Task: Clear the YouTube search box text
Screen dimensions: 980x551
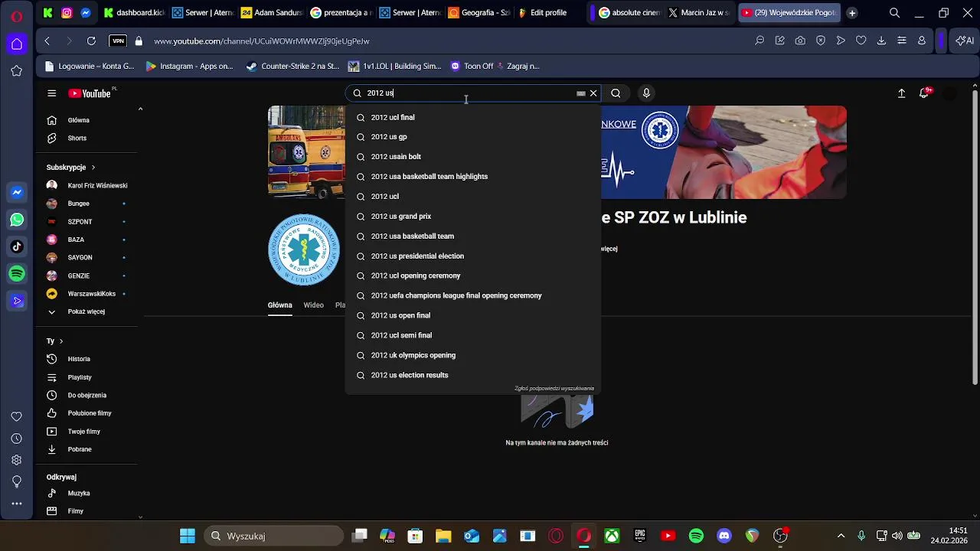Action: click(593, 93)
